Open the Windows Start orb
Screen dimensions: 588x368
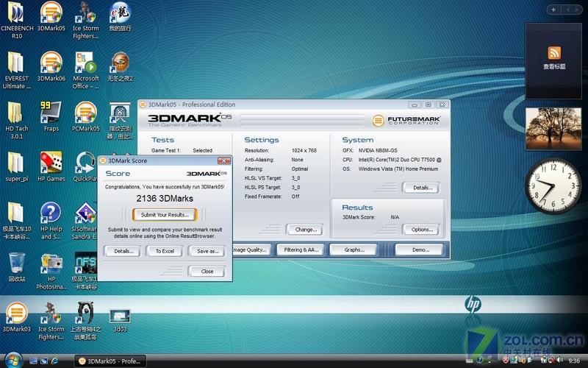pos(13,361)
